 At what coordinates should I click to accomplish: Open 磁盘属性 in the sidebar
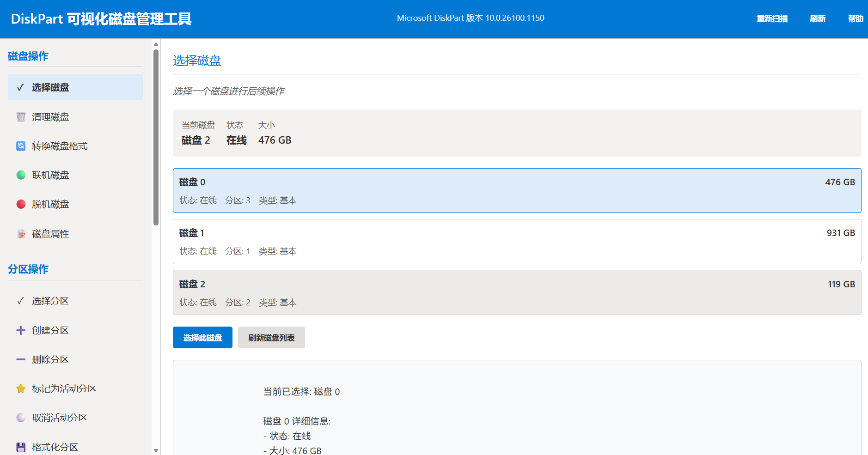(75, 234)
